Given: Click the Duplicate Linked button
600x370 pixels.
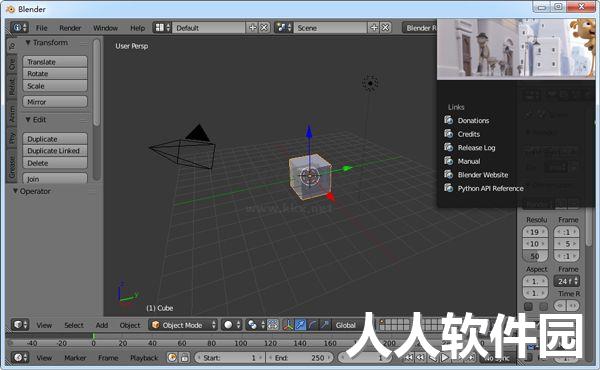Looking at the screenshot, I should [55, 151].
